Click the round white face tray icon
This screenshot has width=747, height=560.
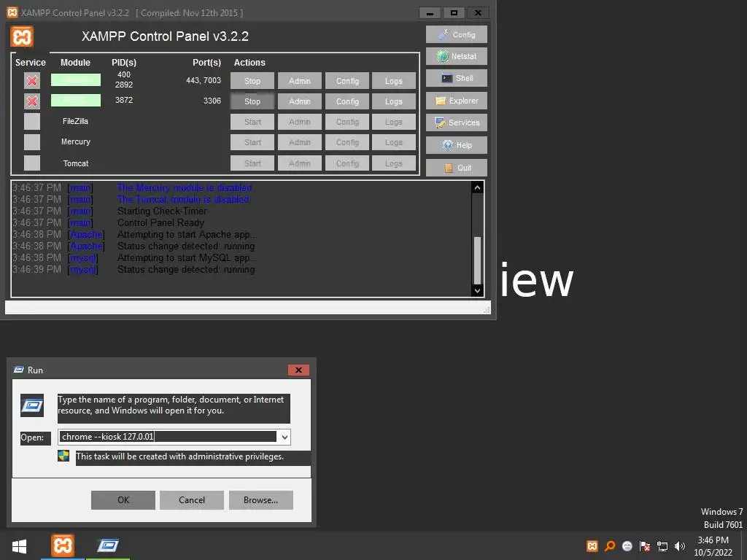(x=627, y=546)
